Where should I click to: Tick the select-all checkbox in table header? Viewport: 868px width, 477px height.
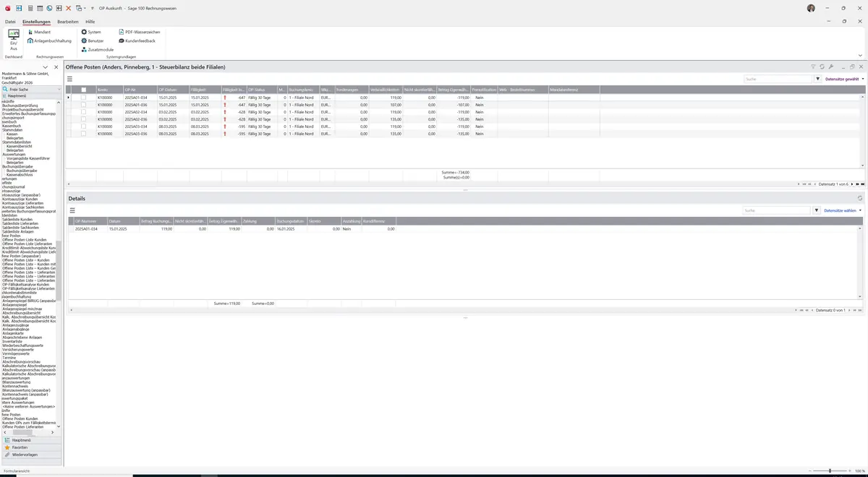[84, 90]
